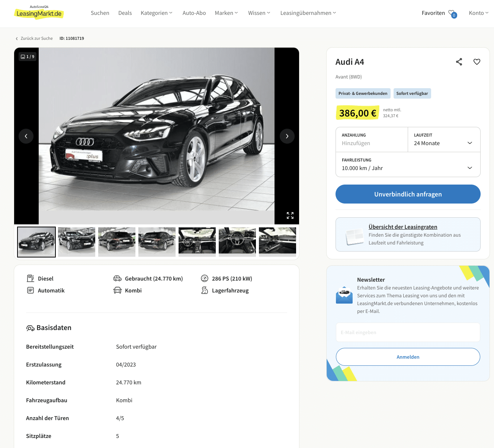The width and height of the screenshot is (494, 448).
Task: Open the Laufzeit 24 Monate dropdown
Action: [444, 140]
